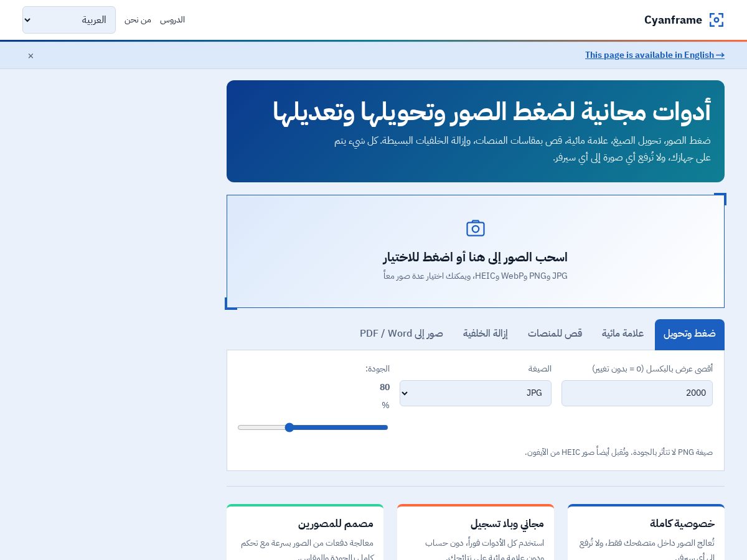This screenshot has height=560, width=747.
Task: Click the Cyanframe brand name
Action: (673, 20)
